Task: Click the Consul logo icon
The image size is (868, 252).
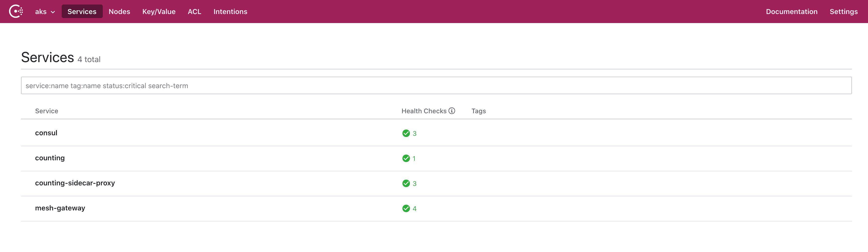Action: [16, 12]
